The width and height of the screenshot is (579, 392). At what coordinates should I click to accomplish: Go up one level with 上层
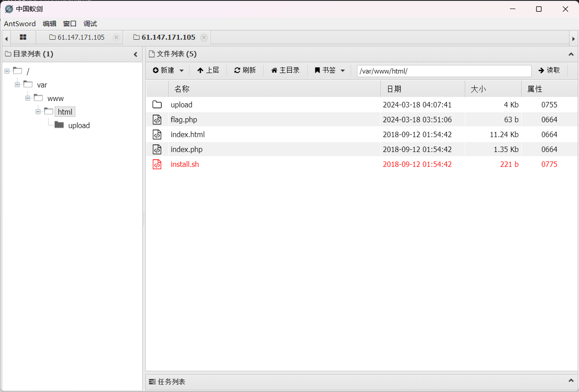208,70
